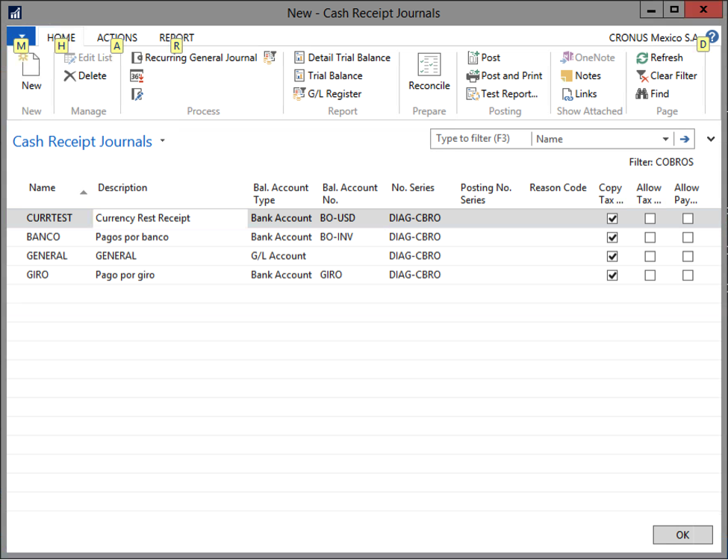
Task: Click the Pagos por banco description cell
Action: [132, 237]
